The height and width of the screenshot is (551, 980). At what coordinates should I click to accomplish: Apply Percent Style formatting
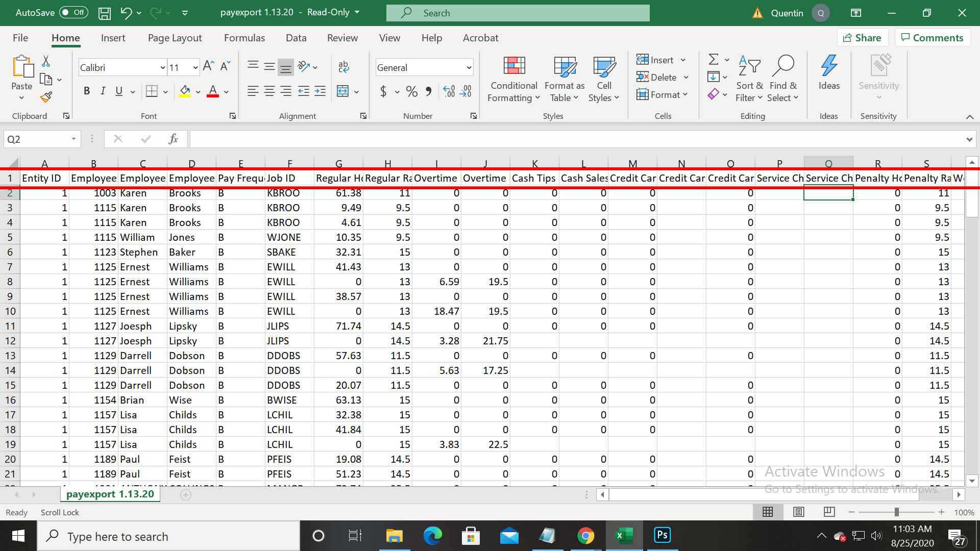412,92
